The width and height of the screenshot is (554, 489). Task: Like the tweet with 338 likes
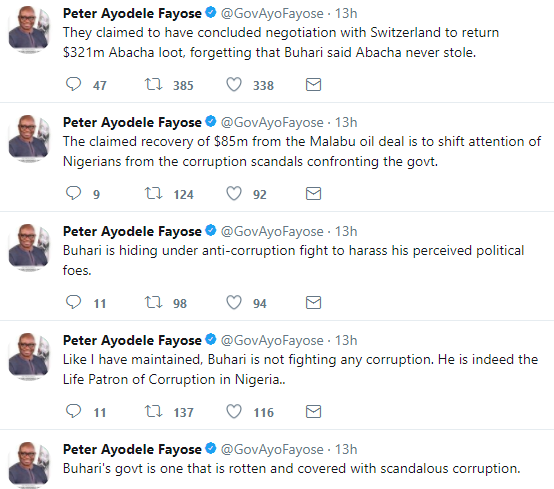[234, 84]
